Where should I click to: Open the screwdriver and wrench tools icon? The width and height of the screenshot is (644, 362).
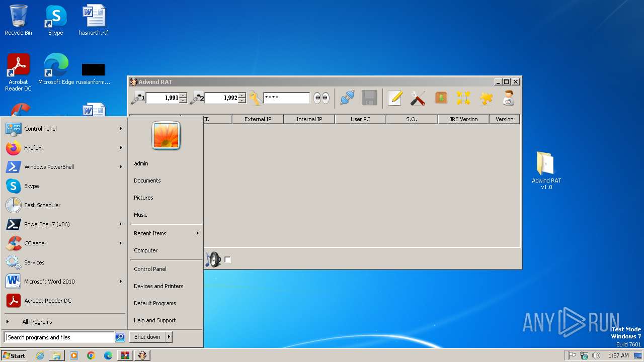(x=418, y=98)
